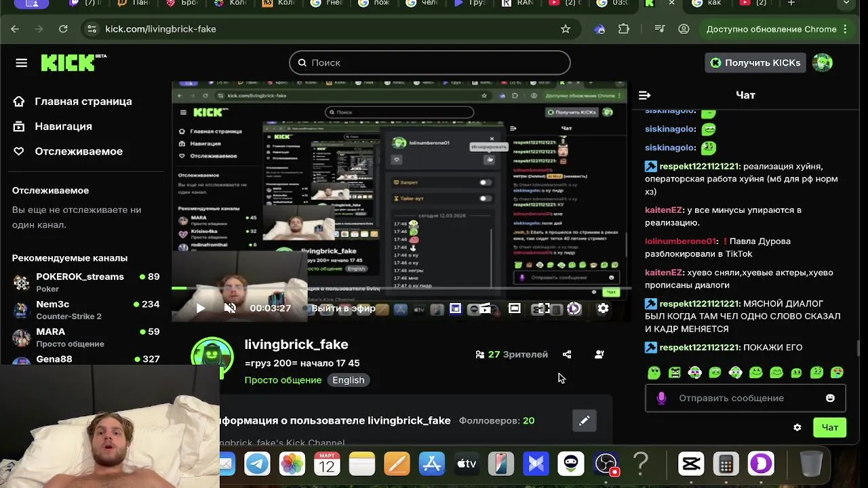Open CapCut from the dock

click(691, 464)
